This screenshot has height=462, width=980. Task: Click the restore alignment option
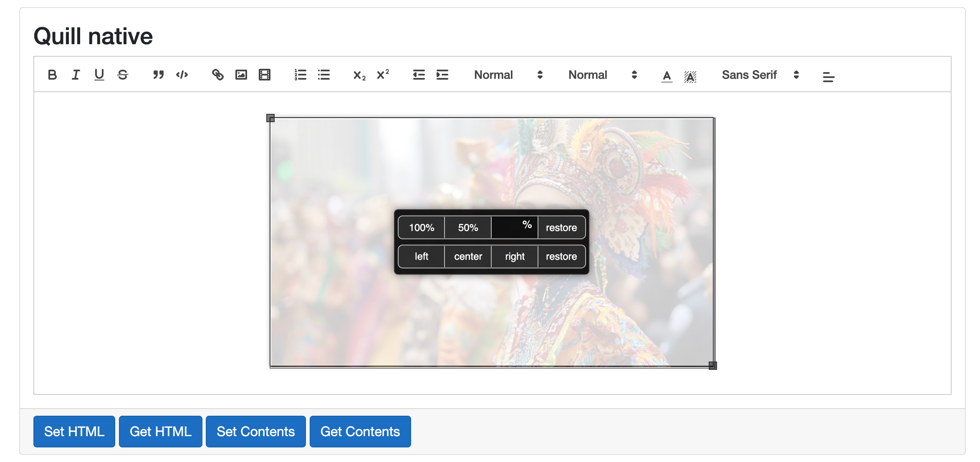(561, 256)
